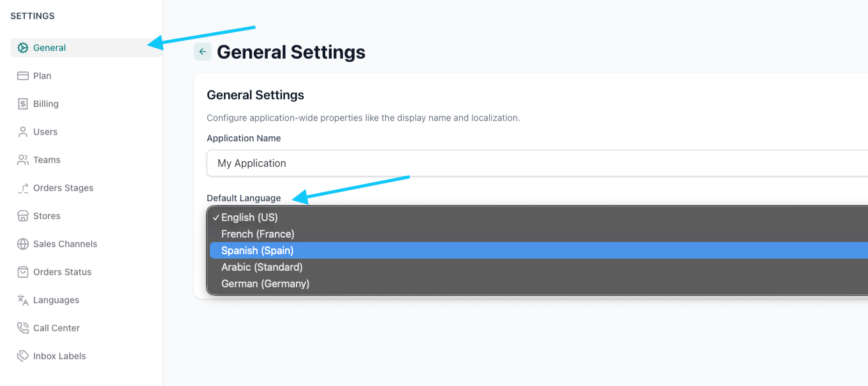
Task: Click the Plan card icon
Action: 23,76
